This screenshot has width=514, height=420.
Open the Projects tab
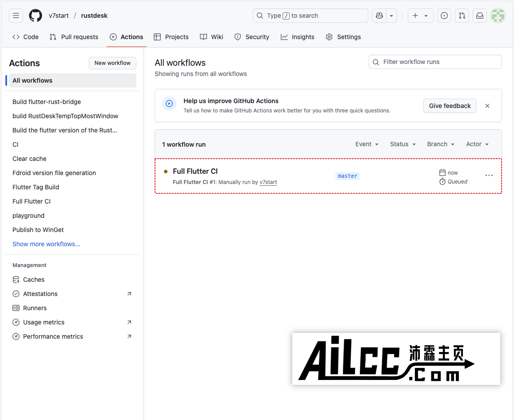(171, 37)
